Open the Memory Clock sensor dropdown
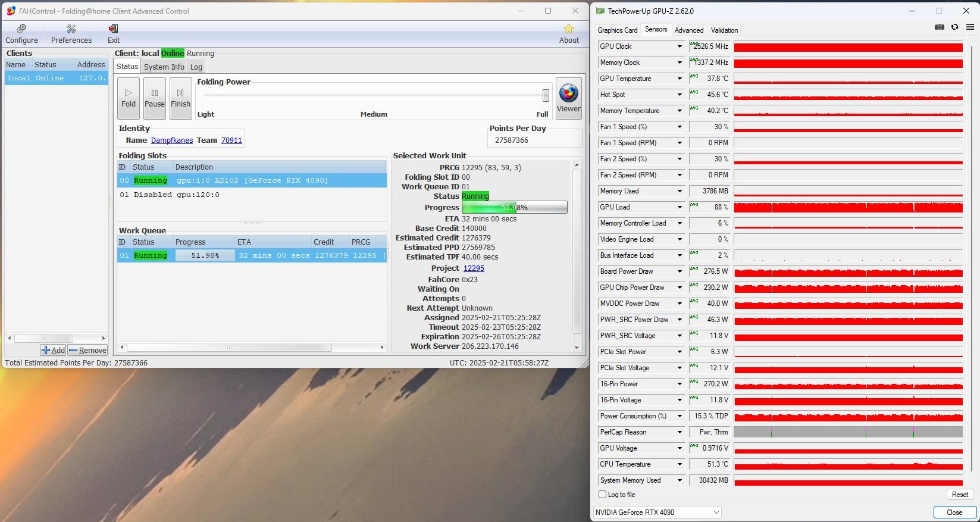Image resolution: width=980 pixels, height=522 pixels. click(x=680, y=62)
